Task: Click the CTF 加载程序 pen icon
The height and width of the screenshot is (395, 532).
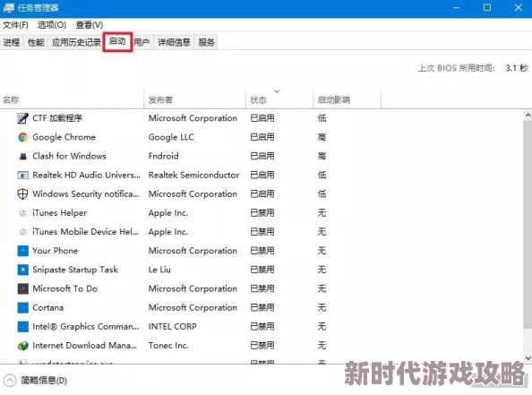Action: (x=22, y=118)
